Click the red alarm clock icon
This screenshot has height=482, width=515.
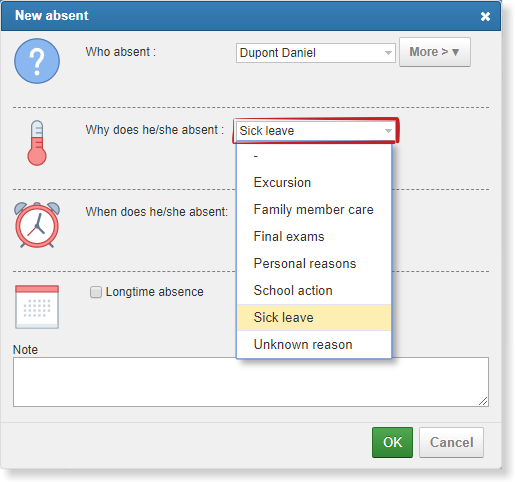(x=37, y=225)
